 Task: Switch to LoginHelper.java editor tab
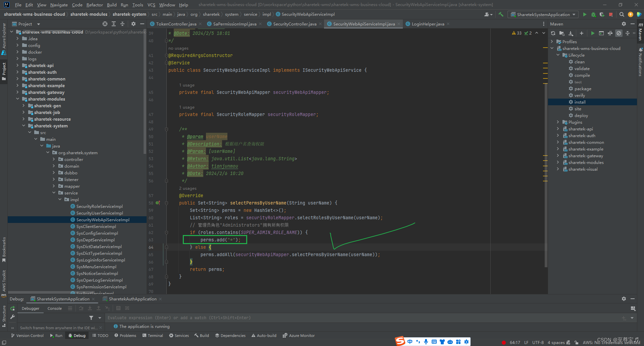(428, 24)
